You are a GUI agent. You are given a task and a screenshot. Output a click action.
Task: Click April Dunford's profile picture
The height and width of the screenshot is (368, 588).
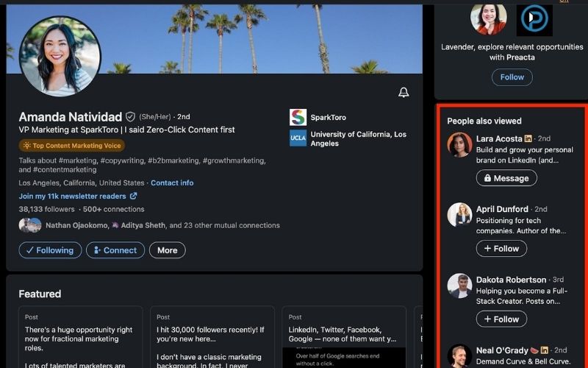459,215
